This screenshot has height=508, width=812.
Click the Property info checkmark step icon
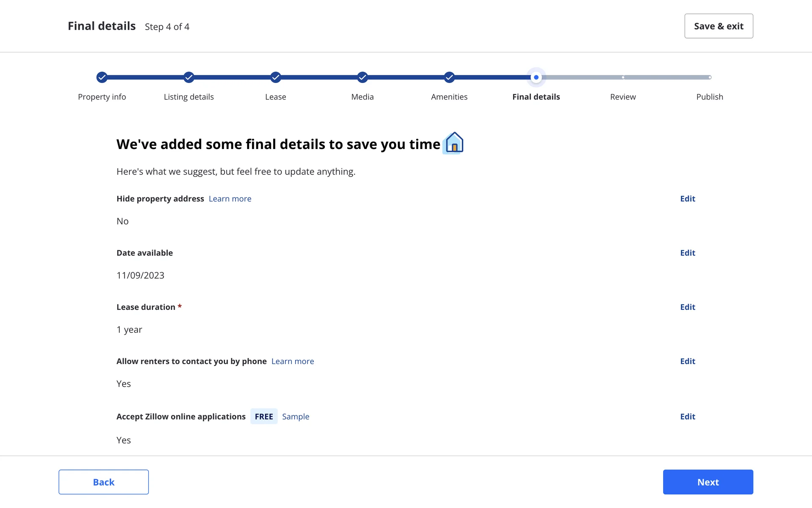pos(102,77)
